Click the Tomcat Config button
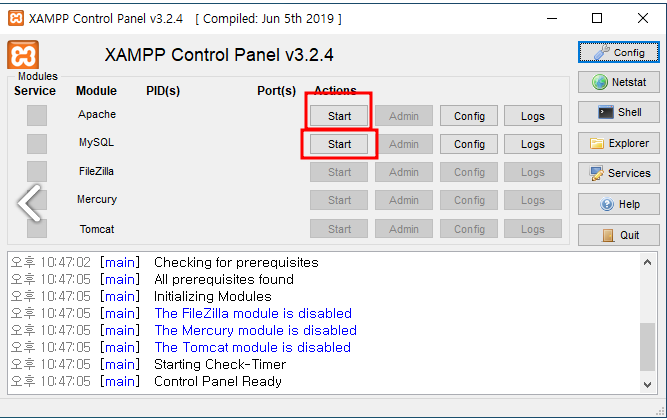The image size is (667, 420). pos(469,229)
